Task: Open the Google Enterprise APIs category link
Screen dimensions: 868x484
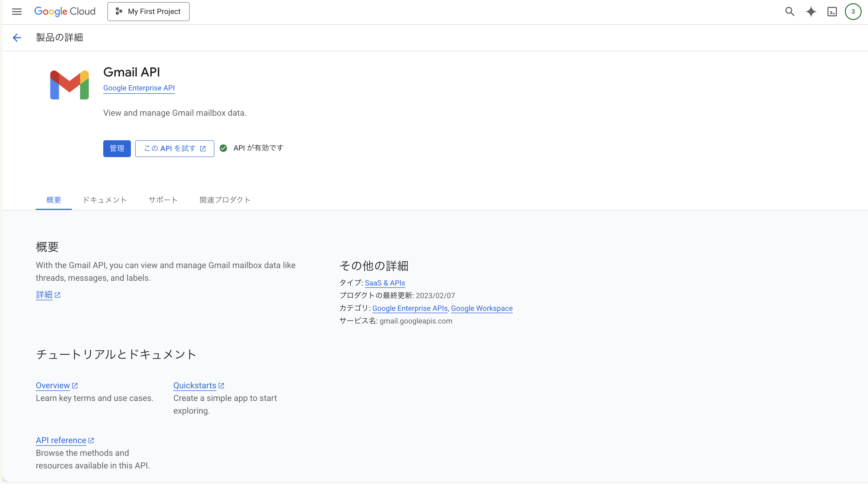Action: (410, 308)
